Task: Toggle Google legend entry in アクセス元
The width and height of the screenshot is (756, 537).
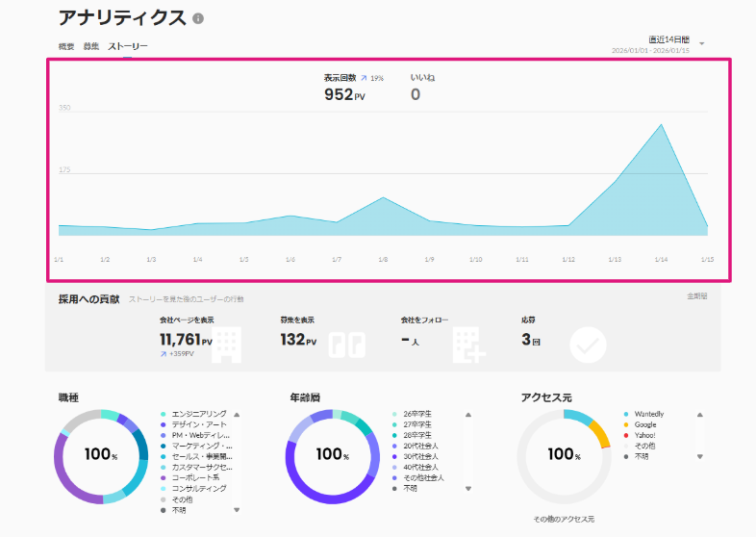Action: [644, 424]
